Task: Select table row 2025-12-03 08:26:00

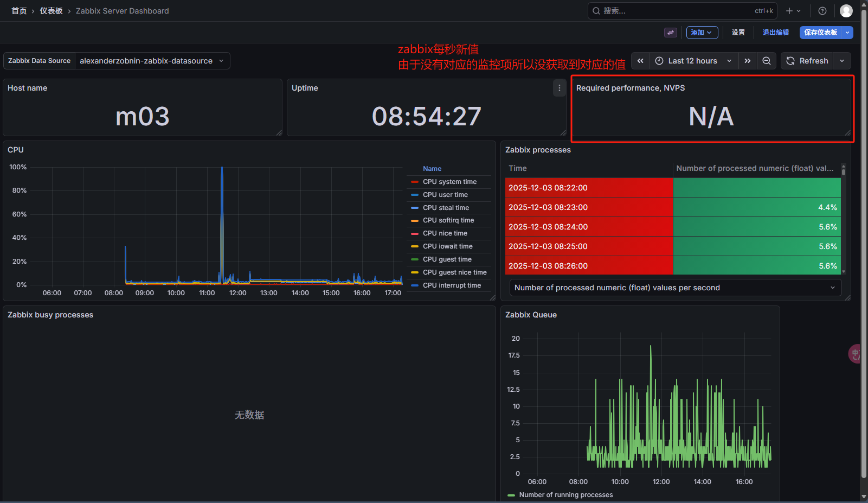Action: point(673,266)
